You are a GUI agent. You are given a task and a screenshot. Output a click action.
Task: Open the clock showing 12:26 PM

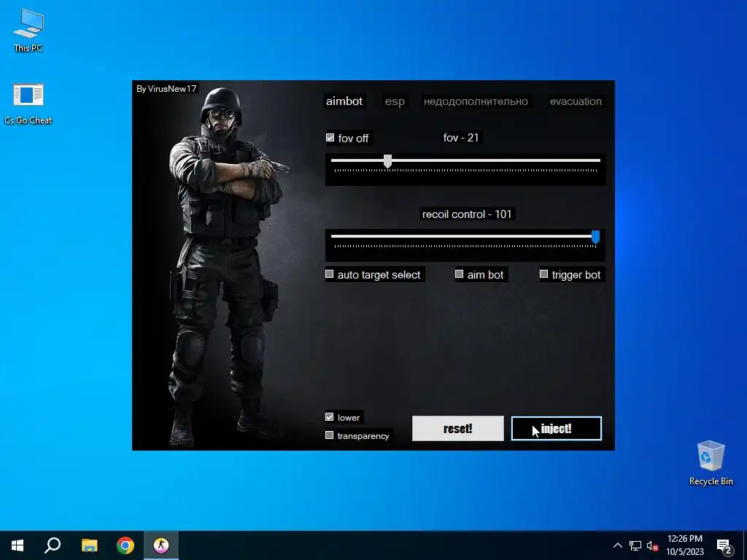pos(684,545)
